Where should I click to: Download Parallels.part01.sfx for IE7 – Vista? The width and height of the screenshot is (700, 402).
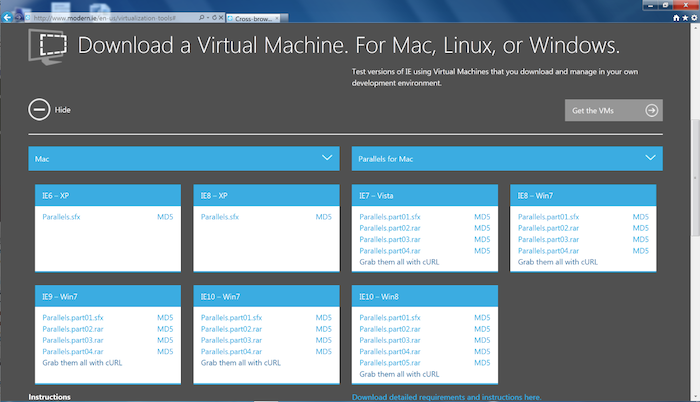(390, 217)
